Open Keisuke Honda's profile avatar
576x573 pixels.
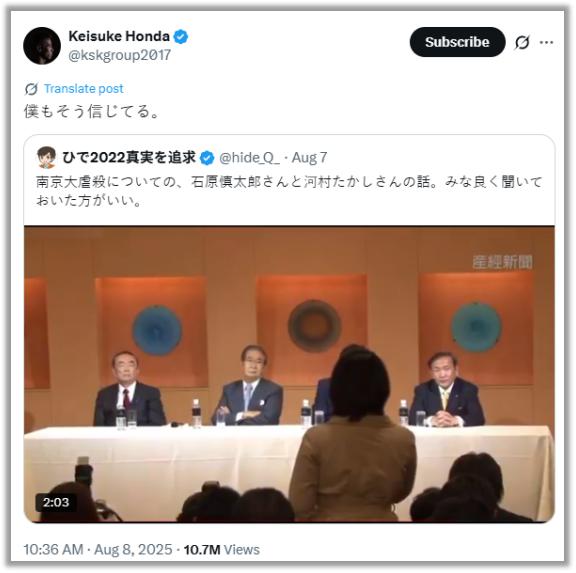(x=42, y=46)
